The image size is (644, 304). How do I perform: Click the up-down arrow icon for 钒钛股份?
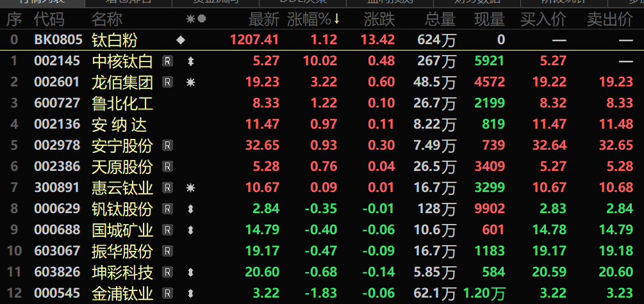tap(190, 209)
